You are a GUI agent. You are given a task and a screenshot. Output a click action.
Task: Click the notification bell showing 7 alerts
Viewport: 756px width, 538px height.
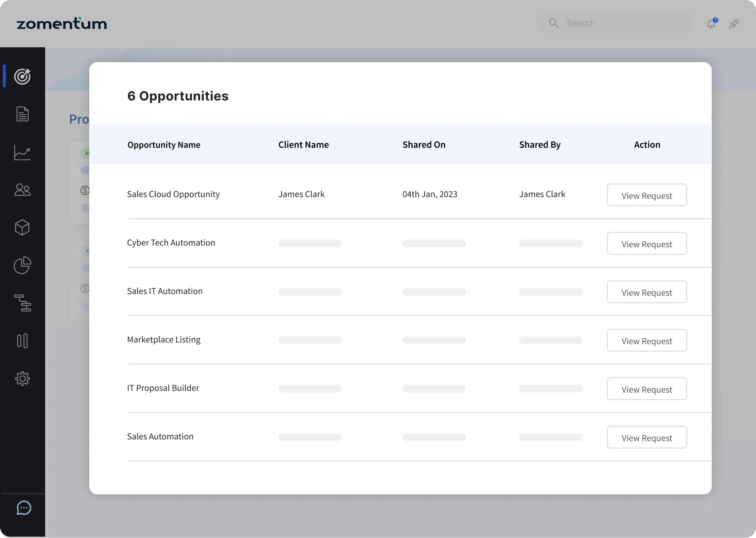711,24
